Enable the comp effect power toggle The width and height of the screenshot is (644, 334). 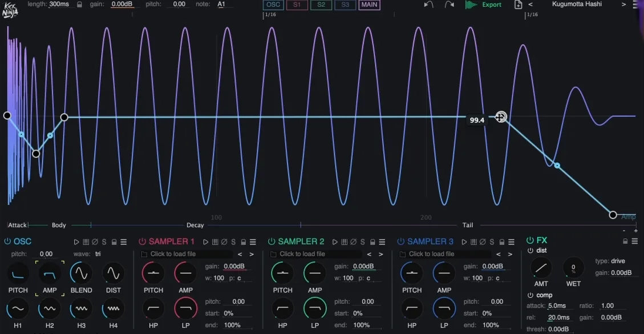tap(530, 295)
